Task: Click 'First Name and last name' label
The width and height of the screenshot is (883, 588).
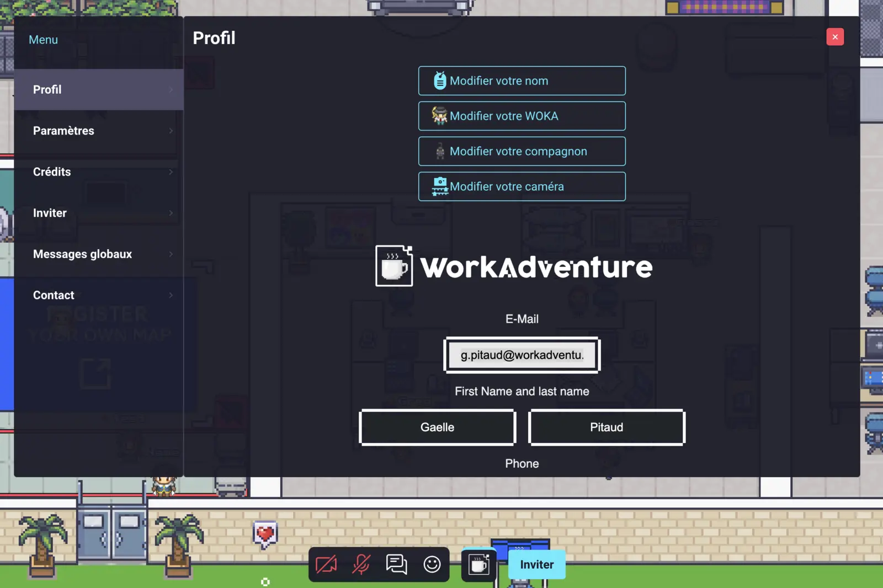Action: tap(522, 391)
